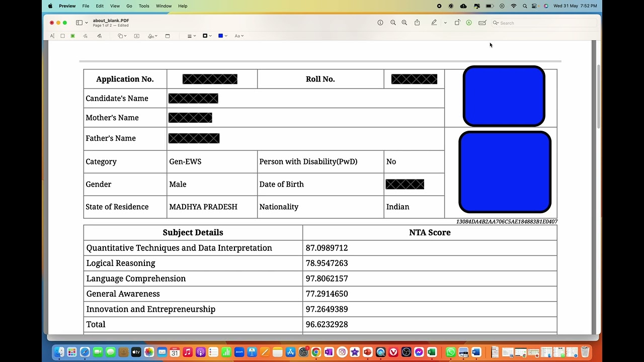Select the Application No. redaction box
The height and width of the screenshot is (362, 644).
pyautogui.click(x=210, y=79)
